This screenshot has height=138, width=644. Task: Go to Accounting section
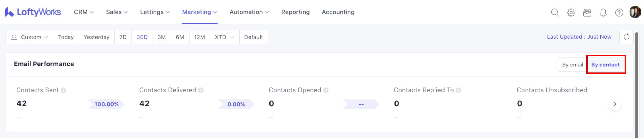338,12
